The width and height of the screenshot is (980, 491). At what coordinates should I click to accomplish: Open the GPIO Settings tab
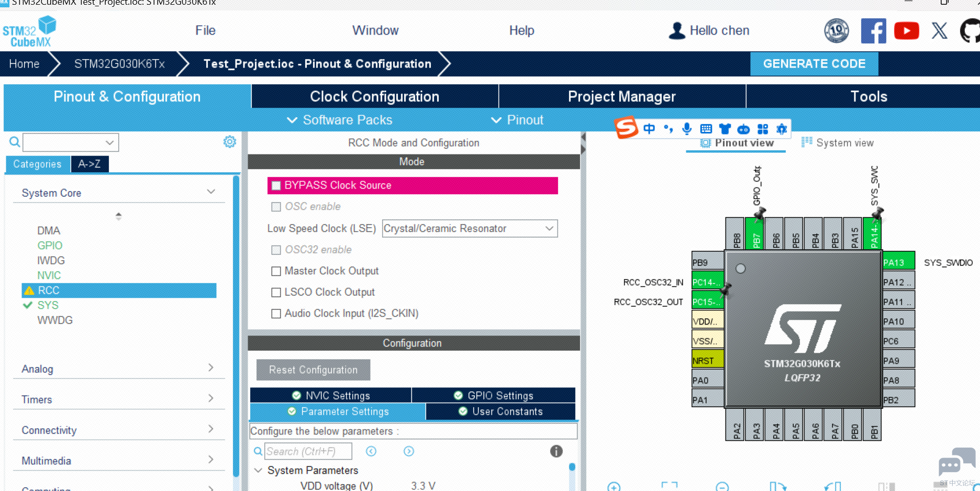494,395
